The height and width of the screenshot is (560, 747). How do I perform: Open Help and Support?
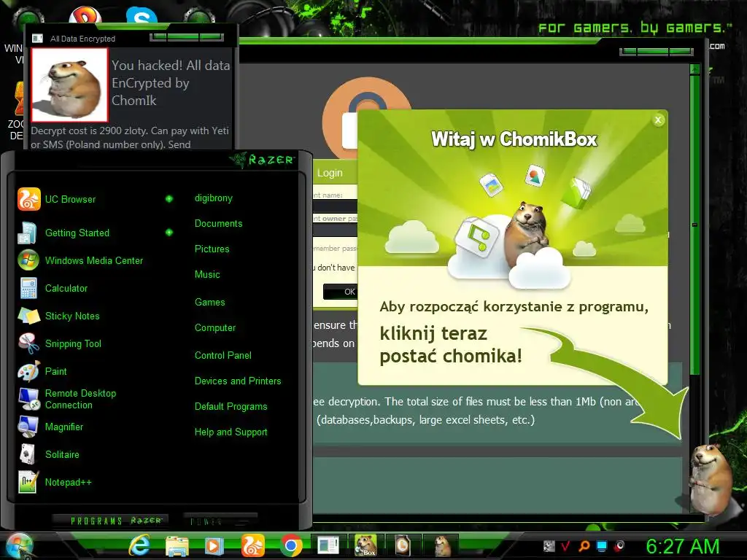click(231, 432)
